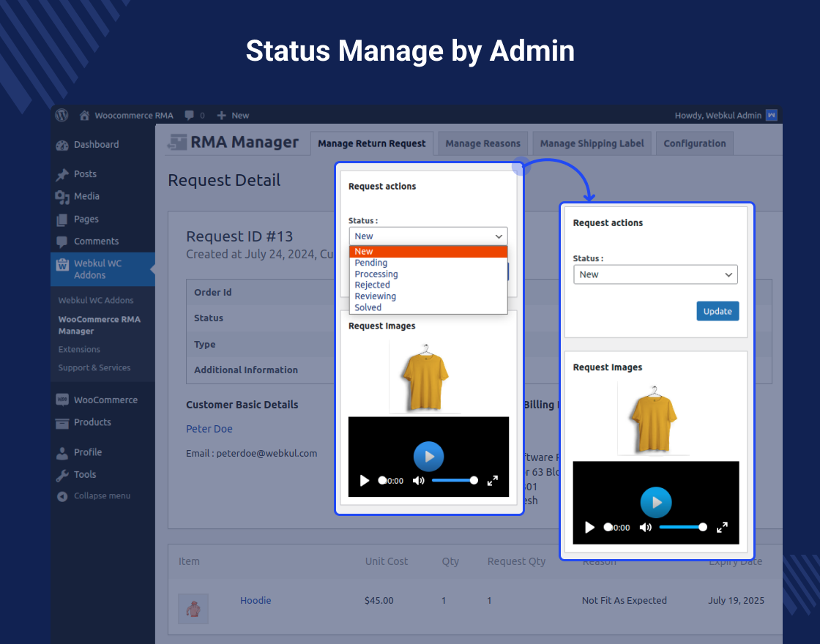Mute the left panel video
Screen dimensions: 820x644
[418, 480]
